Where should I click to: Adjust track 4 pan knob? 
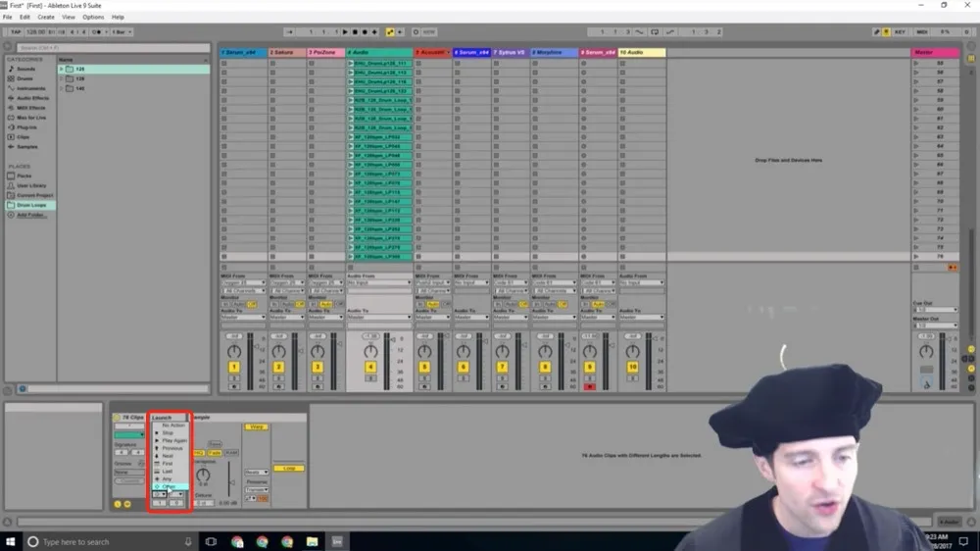370,352
